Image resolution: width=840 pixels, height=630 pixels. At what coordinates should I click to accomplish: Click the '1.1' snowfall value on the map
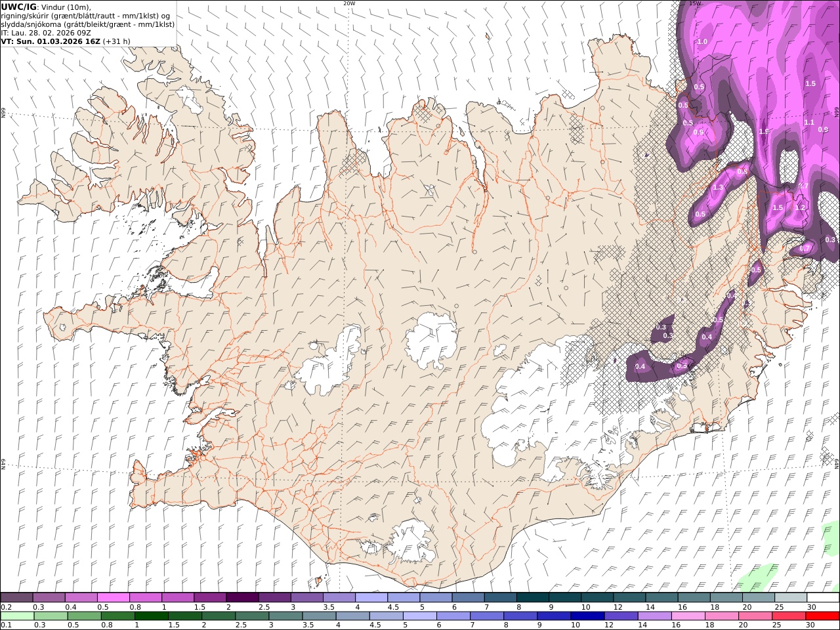click(x=809, y=123)
